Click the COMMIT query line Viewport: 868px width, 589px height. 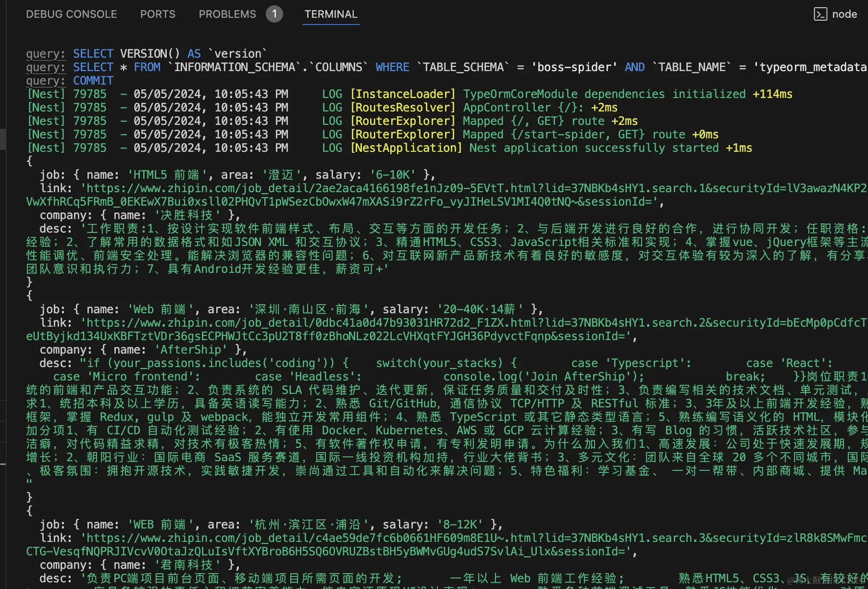click(x=70, y=80)
